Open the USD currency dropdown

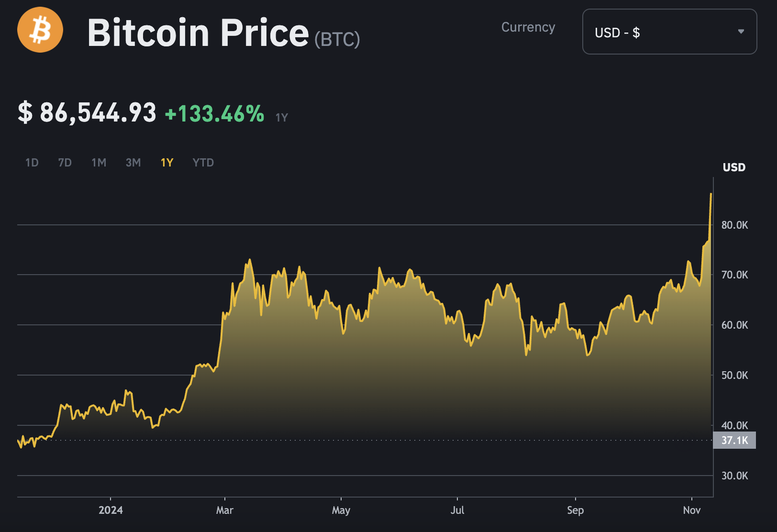[x=669, y=32]
